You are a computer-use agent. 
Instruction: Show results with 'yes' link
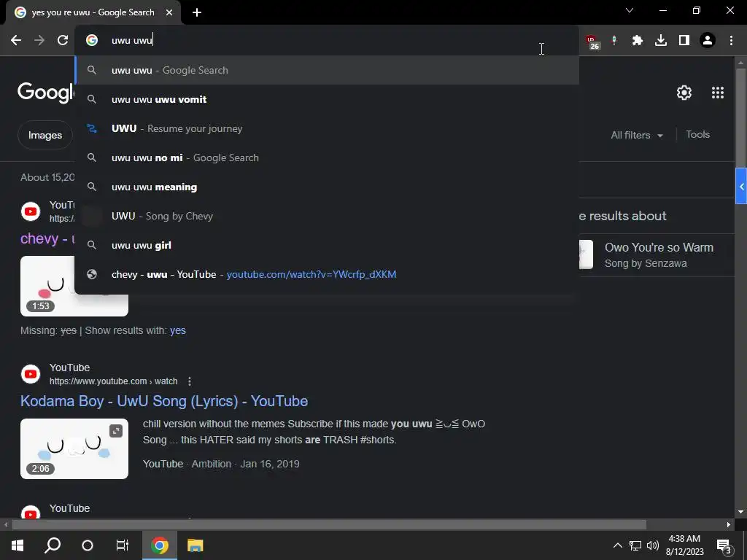click(x=178, y=330)
